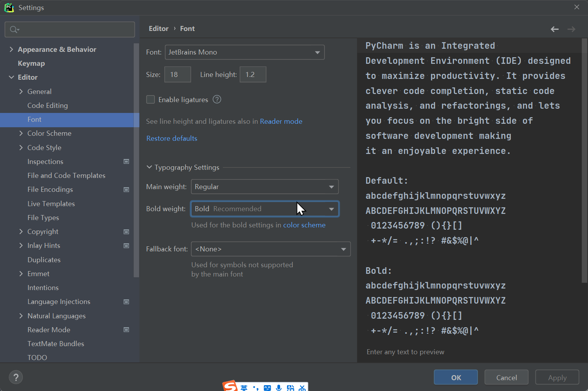Viewport: 588px width, 391px height.
Task: Click the Sogou scissors screenshot icon
Action: 302,388
